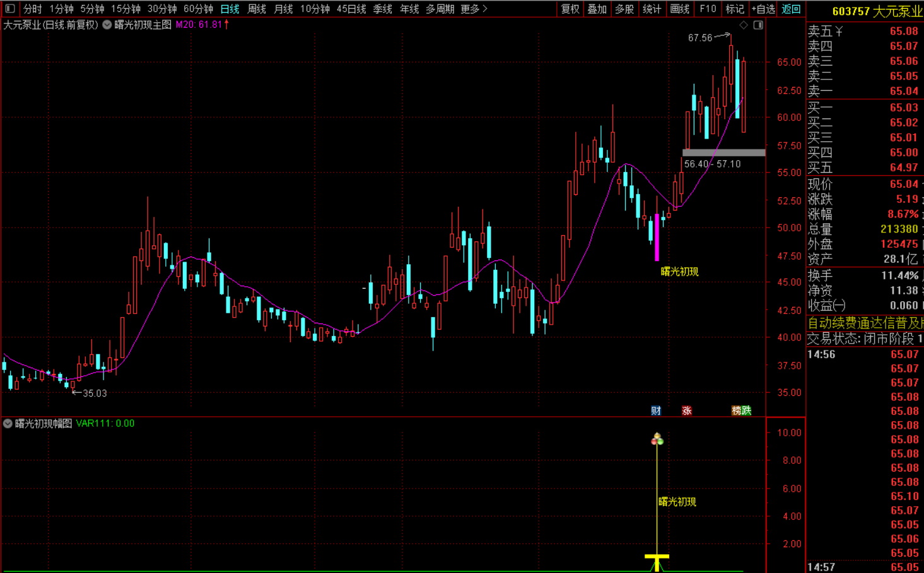Screen dimensions: 924x573
Task: Switch to the 分时 tab
Action: 33,9
